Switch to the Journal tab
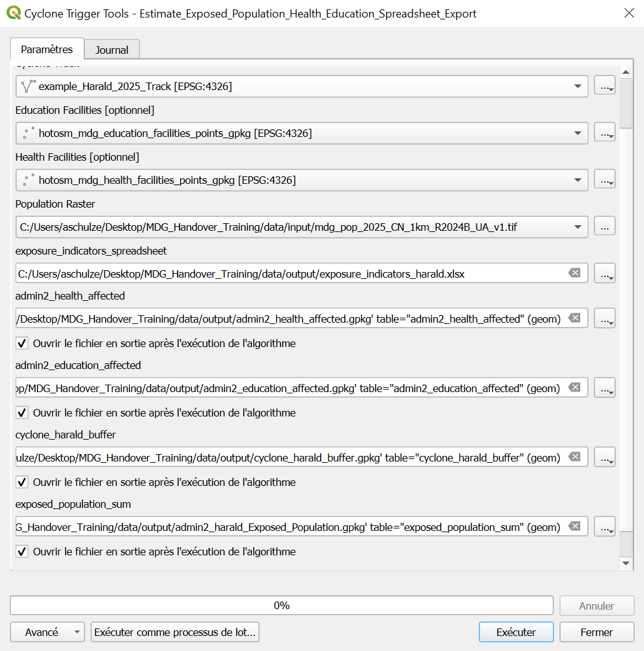Image resolution: width=644 pixels, height=651 pixels. pos(111,49)
